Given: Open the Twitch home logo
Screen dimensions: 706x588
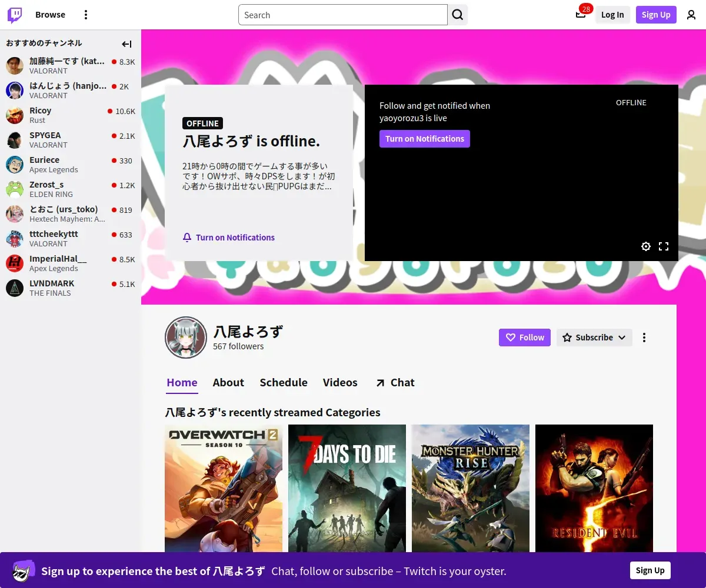Looking at the screenshot, I should pos(15,15).
